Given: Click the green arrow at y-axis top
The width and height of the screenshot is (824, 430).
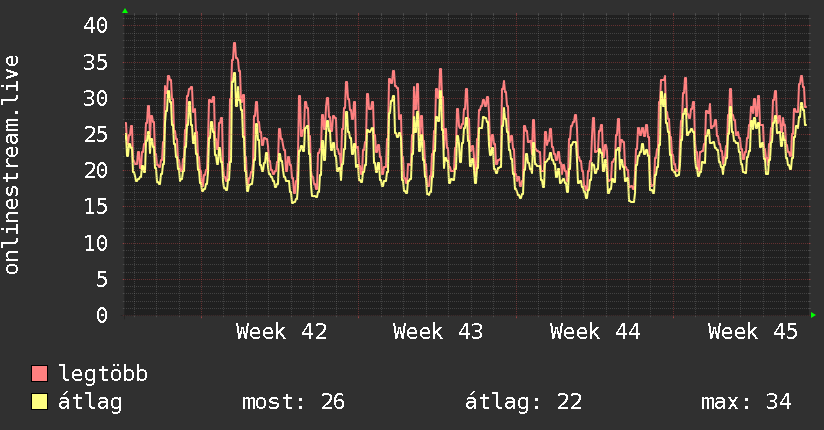Looking at the screenshot, I should click(x=125, y=11).
